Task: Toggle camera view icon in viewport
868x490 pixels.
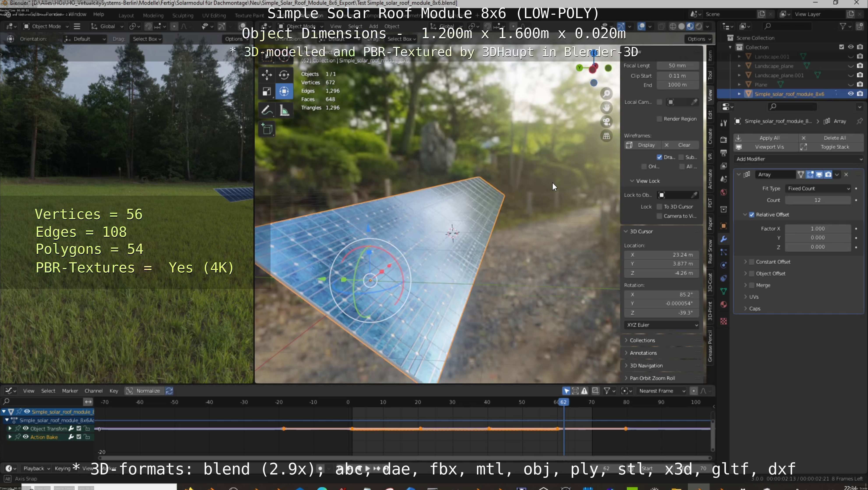Action: coord(607,122)
